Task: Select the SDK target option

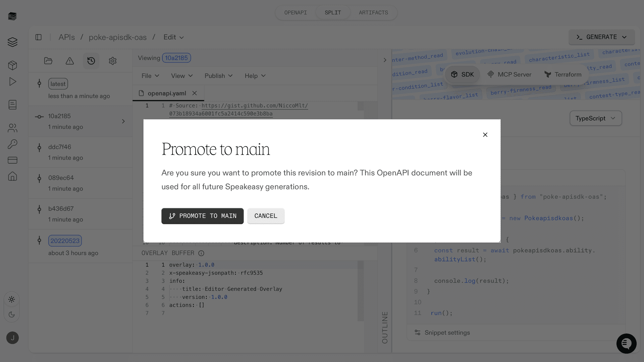Action: point(462,74)
